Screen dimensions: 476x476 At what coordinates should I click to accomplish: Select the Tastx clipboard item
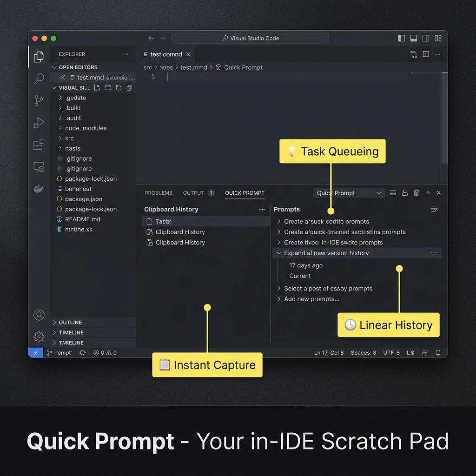(206, 221)
